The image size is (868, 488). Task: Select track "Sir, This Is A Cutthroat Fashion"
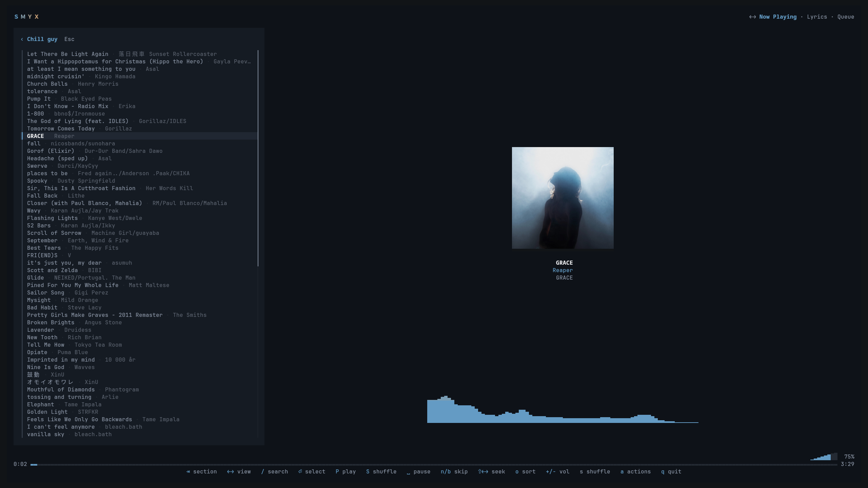[140, 188]
